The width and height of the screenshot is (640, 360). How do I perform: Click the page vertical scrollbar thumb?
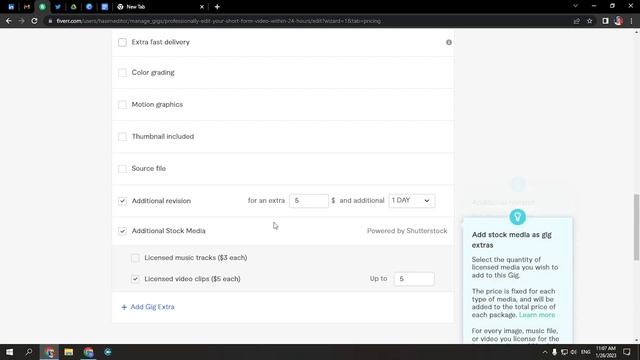tap(636, 227)
